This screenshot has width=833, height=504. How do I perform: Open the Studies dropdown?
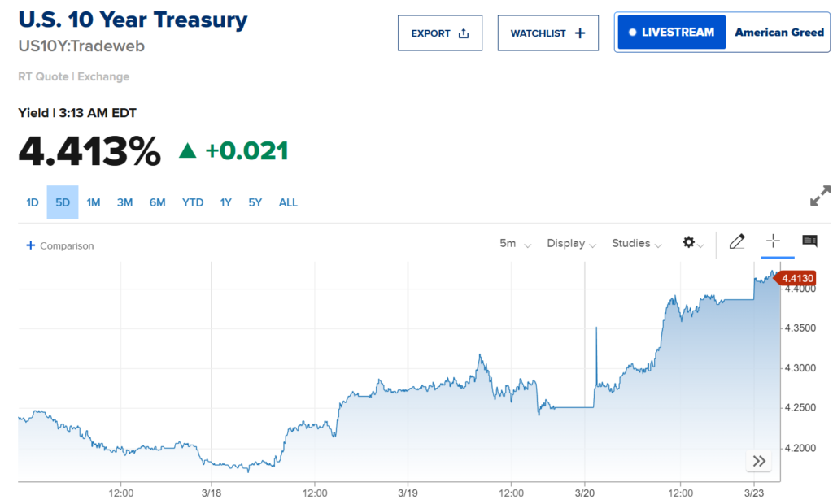(x=637, y=243)
